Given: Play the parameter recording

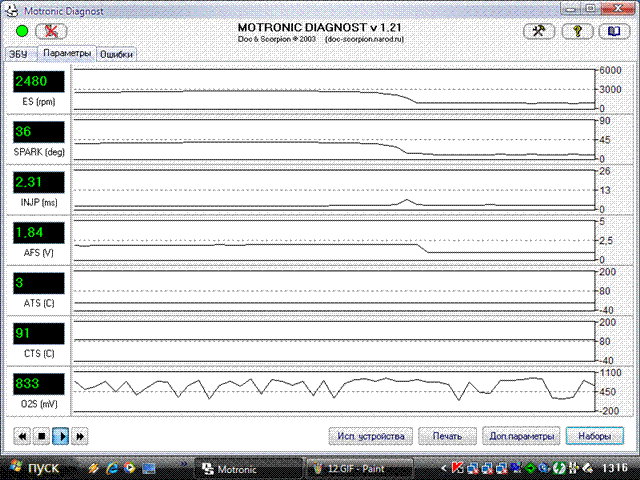Looking at the screenshot, I should click(61, 436).
